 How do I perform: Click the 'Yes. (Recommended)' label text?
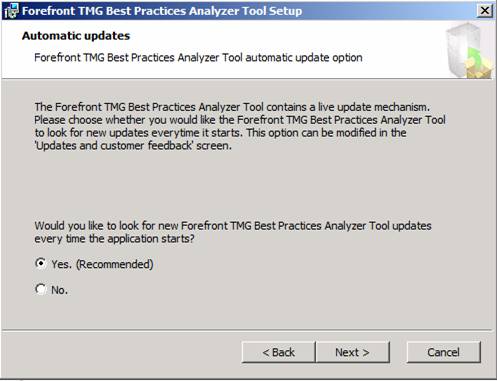[x=102, y=264]
